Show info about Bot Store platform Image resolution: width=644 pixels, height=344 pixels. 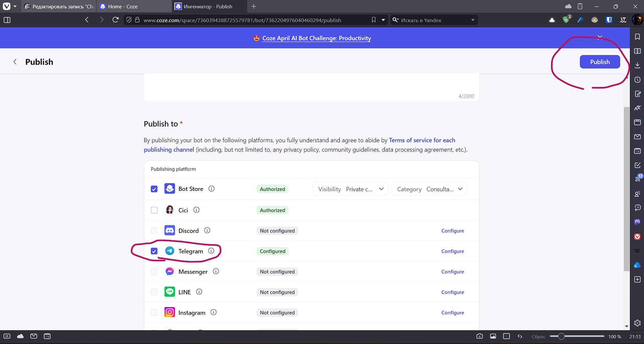(x=212, y=189)
